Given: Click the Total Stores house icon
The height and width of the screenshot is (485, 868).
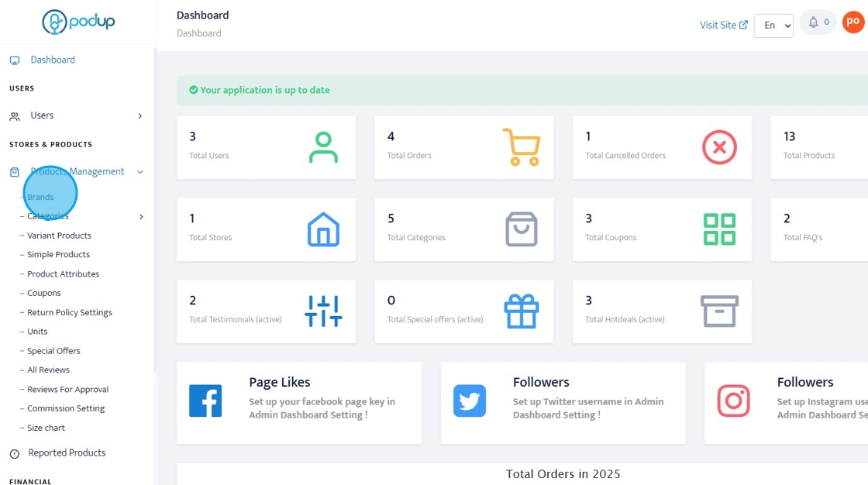Looking at the screenshot, I should pos(323,229).
